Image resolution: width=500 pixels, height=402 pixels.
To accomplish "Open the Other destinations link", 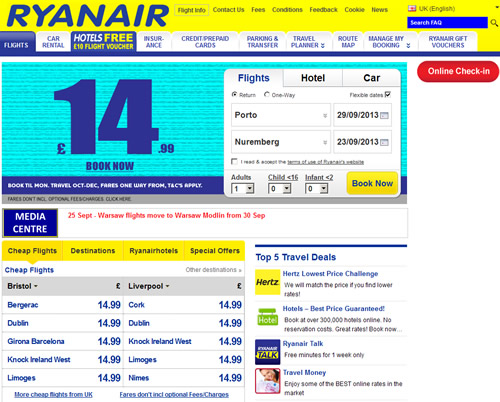I will (213, 270).
